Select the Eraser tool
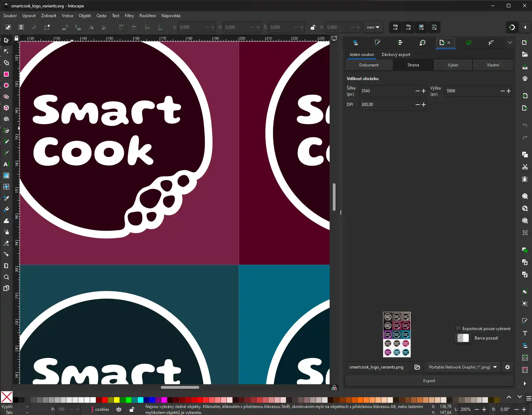The image size is (532, 415). 6,243
